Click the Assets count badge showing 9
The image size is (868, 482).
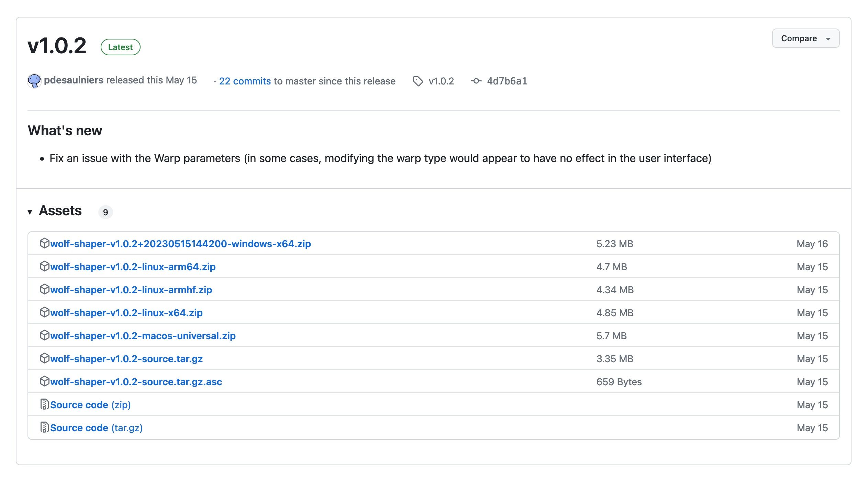point(105,212)
